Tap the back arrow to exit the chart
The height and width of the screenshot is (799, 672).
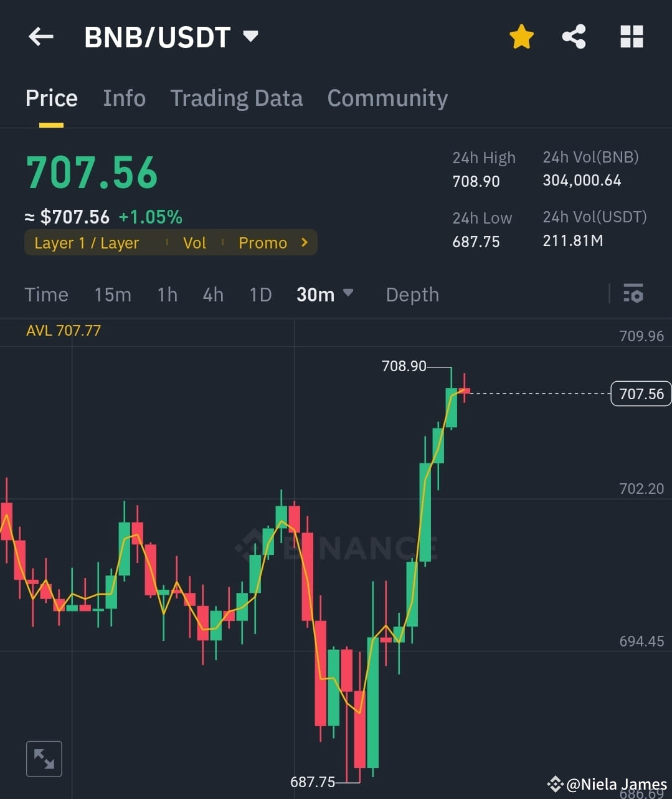tap(40, 36)
